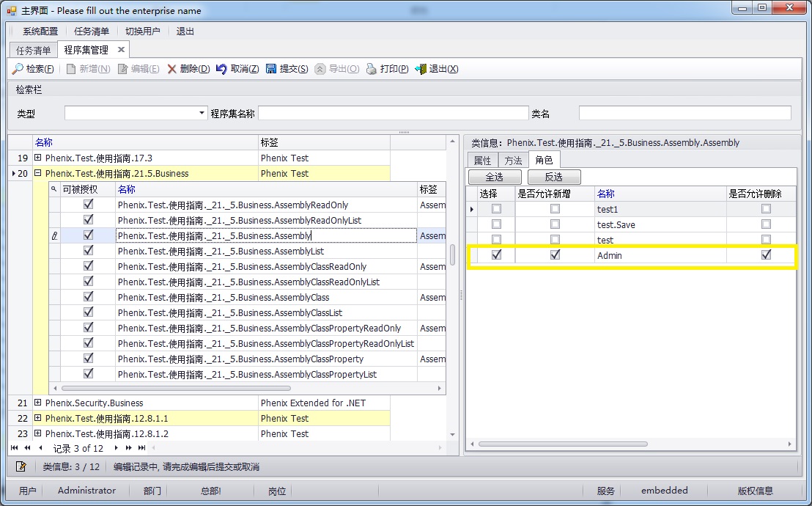
Task: Sort assemblies by 标签 column header
Action: click(324, 142)
